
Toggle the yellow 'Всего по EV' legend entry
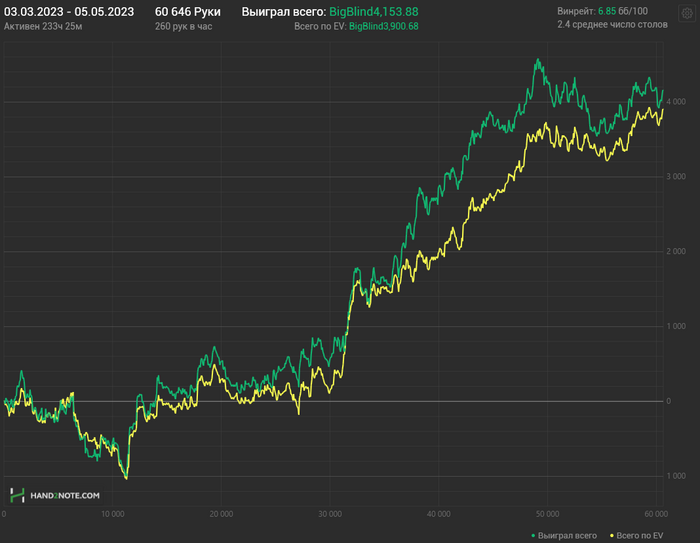coord(637,535)
